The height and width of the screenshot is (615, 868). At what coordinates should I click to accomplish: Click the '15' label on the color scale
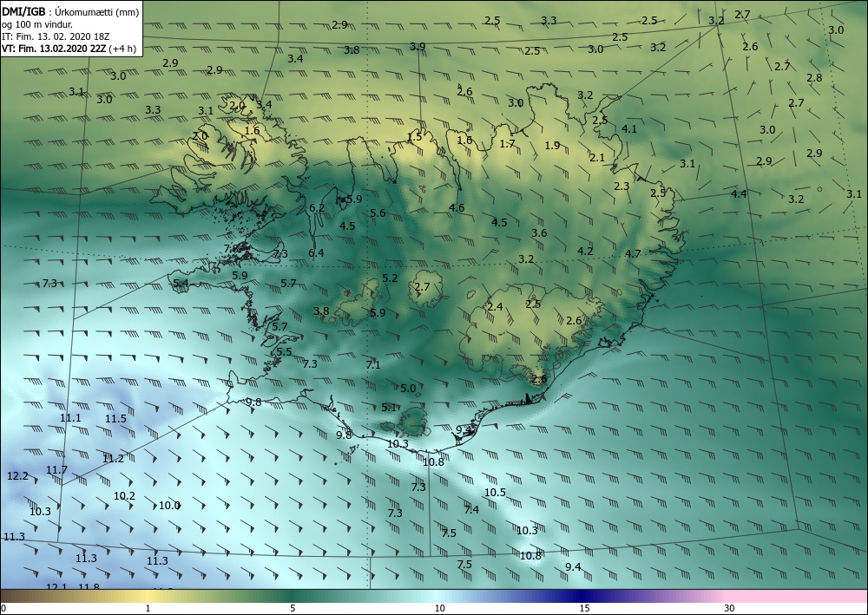[584, 608]
